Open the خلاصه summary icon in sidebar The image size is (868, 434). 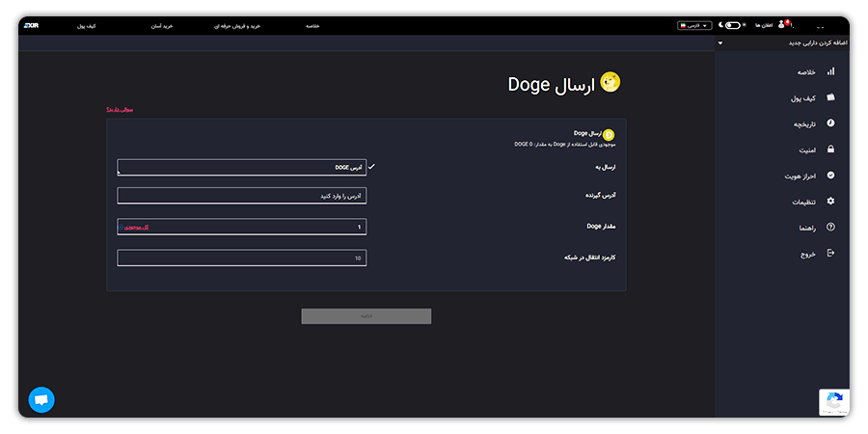click(830, 72)
